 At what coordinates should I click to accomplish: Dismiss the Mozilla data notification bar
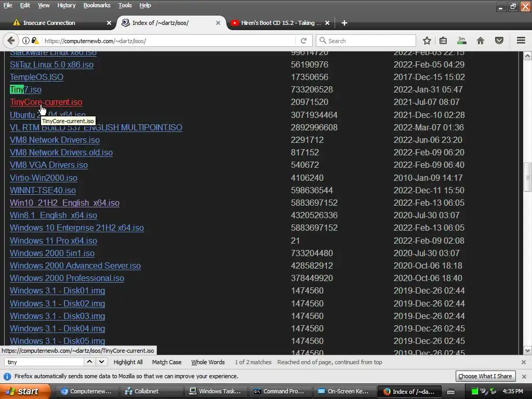[x=524, y=376]
